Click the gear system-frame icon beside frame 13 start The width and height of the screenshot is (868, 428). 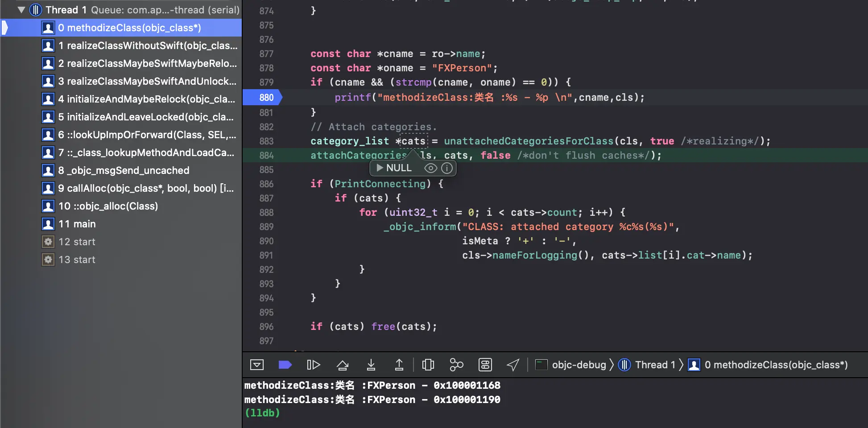[48, 259]
